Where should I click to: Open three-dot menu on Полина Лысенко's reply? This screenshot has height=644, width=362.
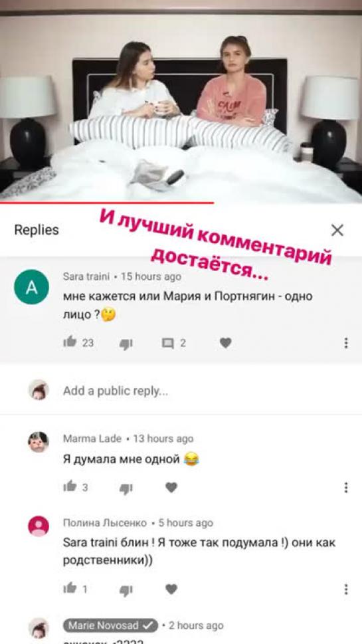(347, 590)
